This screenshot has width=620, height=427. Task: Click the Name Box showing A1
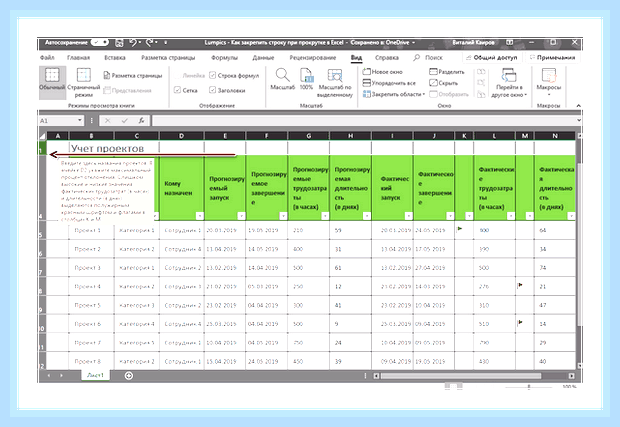[x=58, y=121]
